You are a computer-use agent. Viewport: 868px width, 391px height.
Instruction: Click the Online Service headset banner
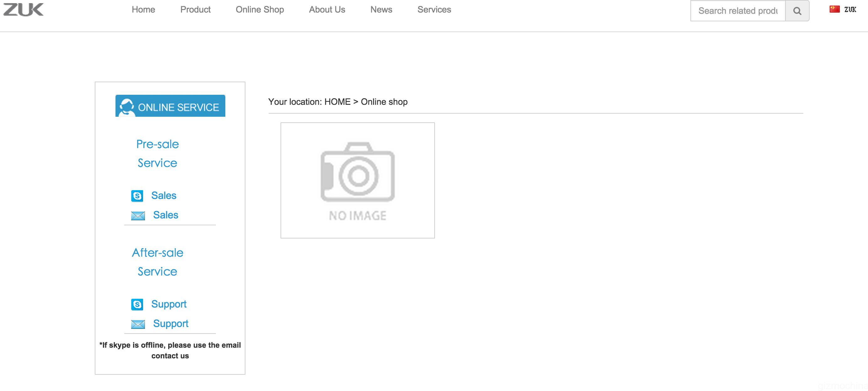coord(170,105)
